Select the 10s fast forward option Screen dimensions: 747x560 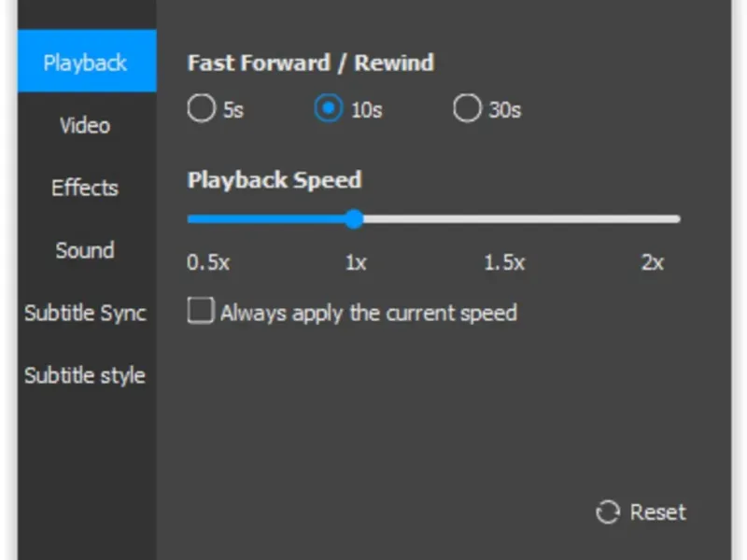tap(328, 109)
